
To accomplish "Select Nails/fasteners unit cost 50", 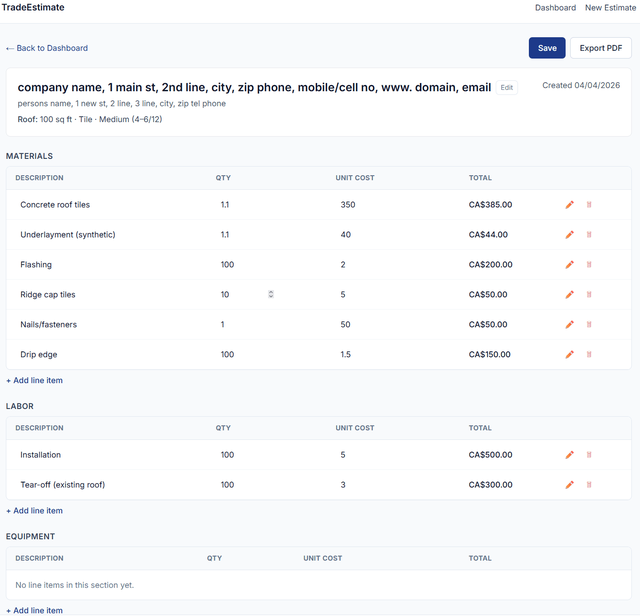I will 345,325.
